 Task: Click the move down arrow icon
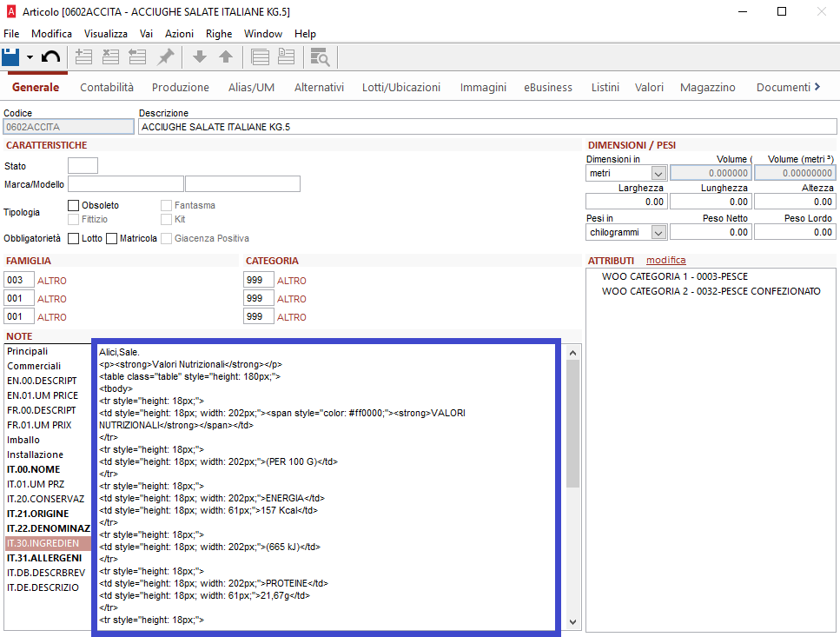point(200,57)
